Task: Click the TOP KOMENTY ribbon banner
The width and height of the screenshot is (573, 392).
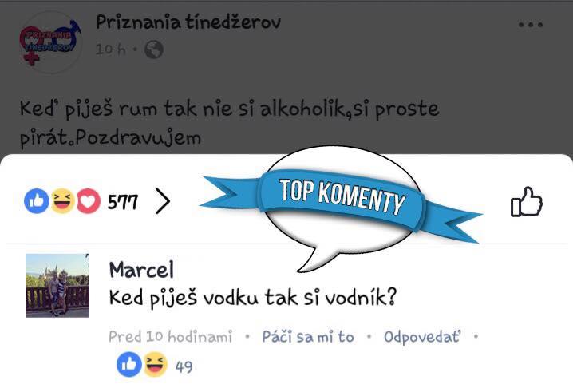Action: click(x=342, y=197)
